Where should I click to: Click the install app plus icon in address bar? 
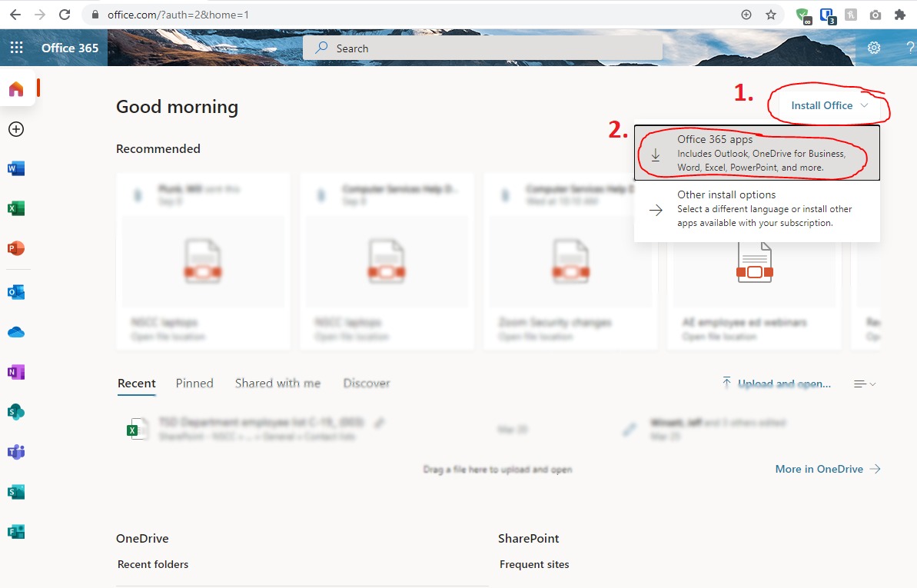(x=746, y=15)
